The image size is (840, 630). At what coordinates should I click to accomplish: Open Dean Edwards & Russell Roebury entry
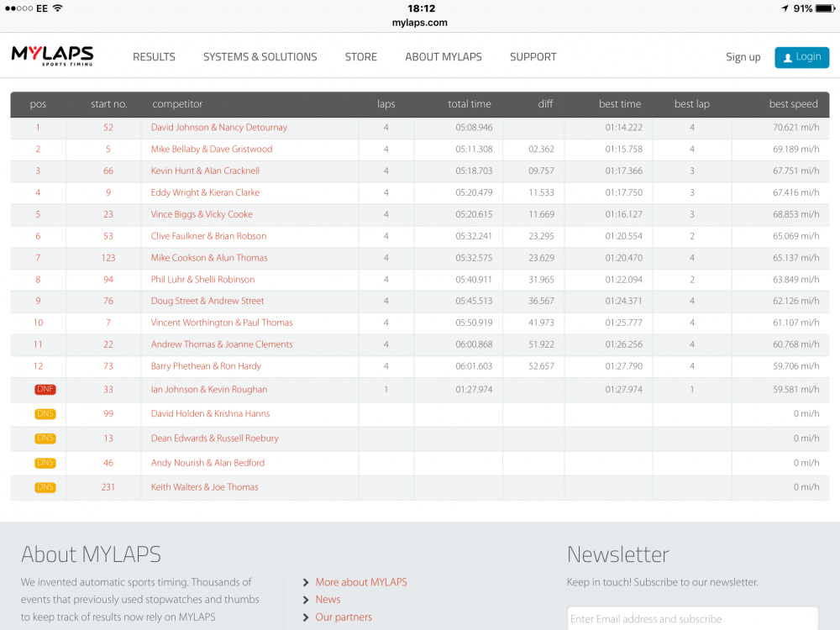coord(215,438)
